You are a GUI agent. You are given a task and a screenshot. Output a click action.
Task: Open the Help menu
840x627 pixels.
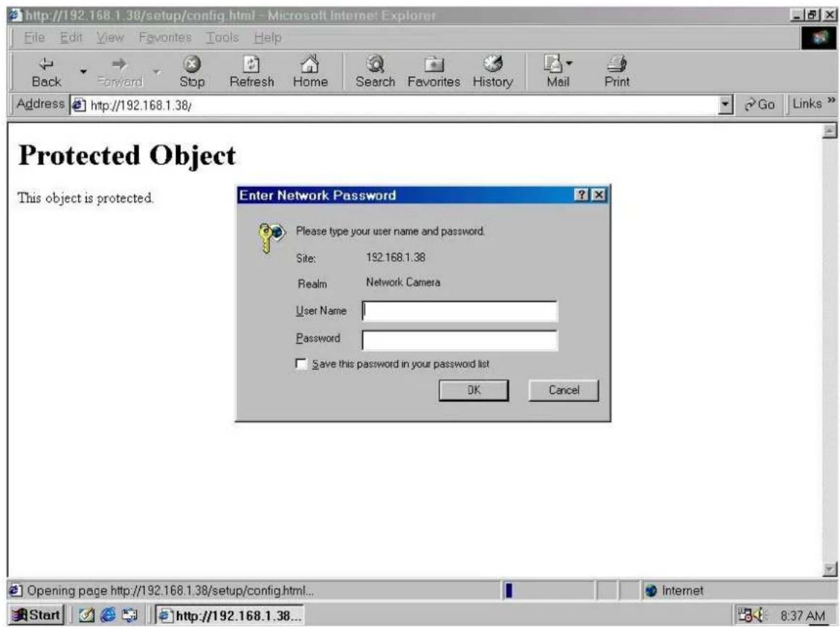click(267, 38)
